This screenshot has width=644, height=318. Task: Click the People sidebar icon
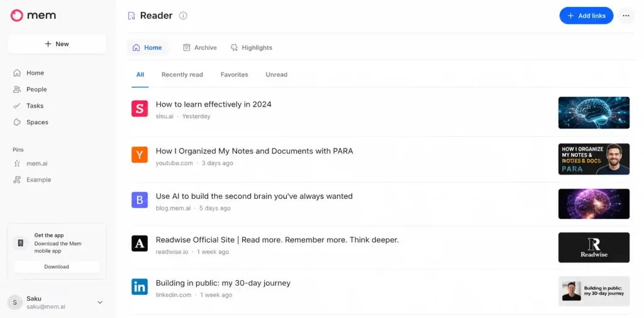[17, 89]
